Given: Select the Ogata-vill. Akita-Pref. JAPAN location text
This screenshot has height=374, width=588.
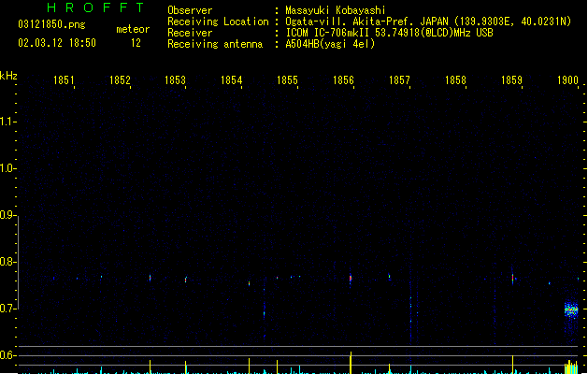Looking at the screenshot, I should tap(428, 22).
